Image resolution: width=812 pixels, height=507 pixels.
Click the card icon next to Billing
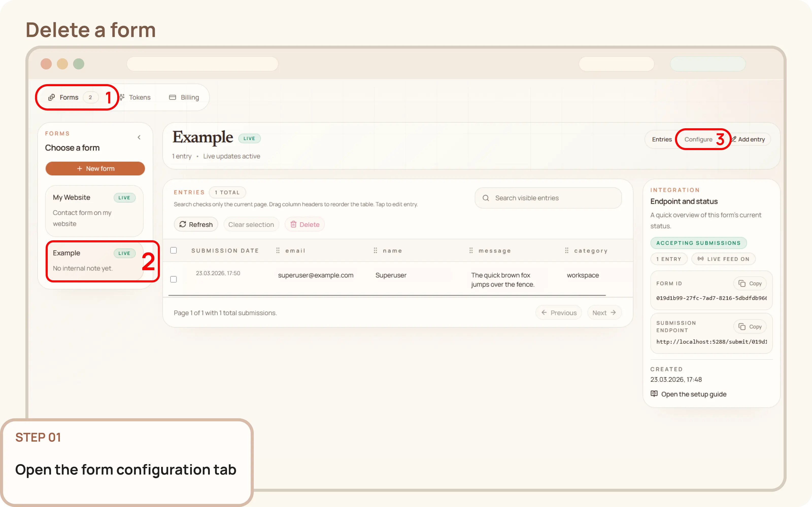point(173,97)
